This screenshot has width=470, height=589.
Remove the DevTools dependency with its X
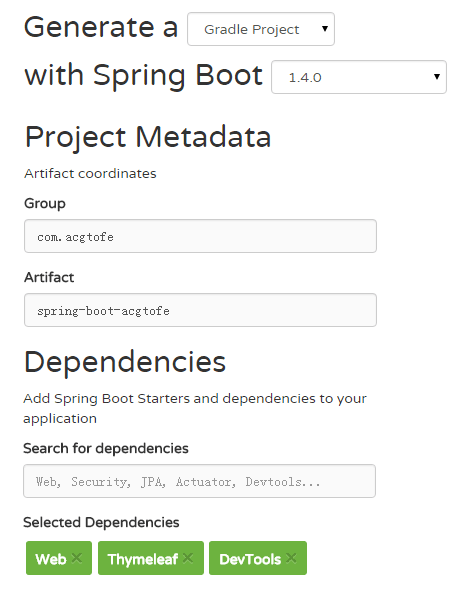point(291,558)
